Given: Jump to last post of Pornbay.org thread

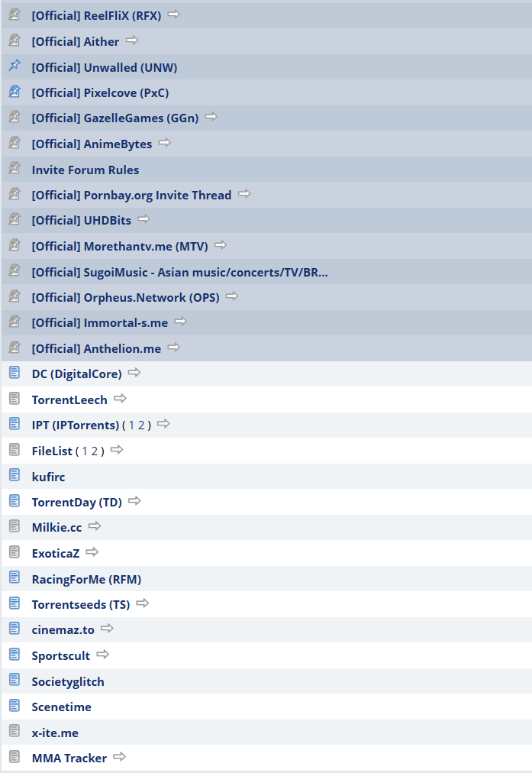Looking at the screenshot, I should [244, 194].
